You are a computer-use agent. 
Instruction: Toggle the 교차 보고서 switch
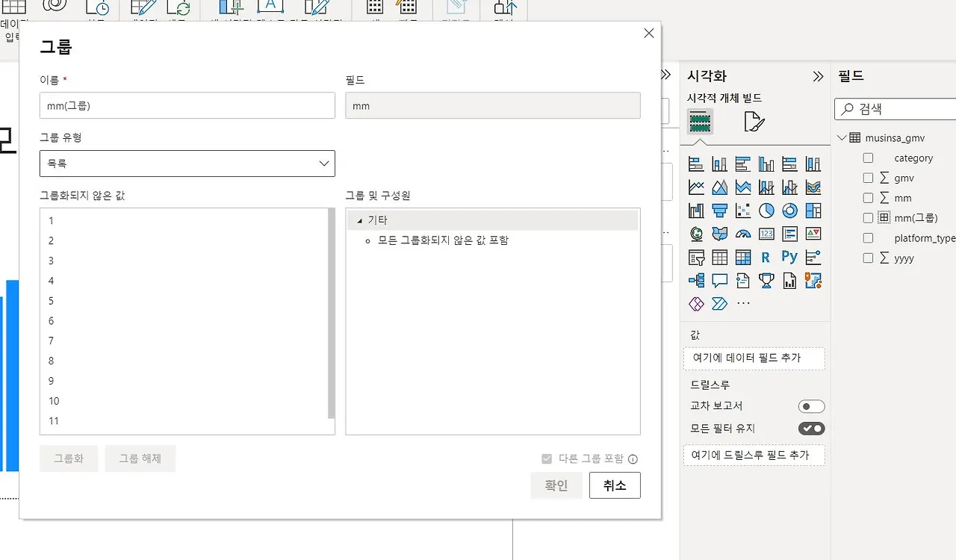click(x=812, y=406)
